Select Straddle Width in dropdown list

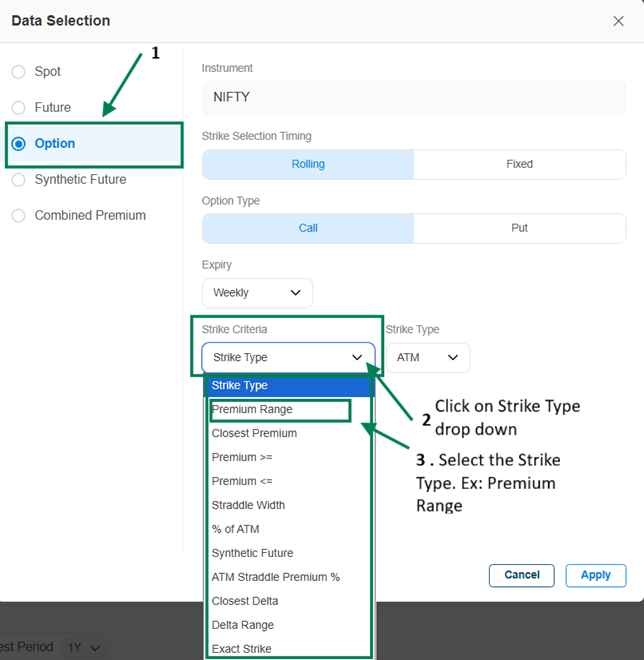point(248,506)
